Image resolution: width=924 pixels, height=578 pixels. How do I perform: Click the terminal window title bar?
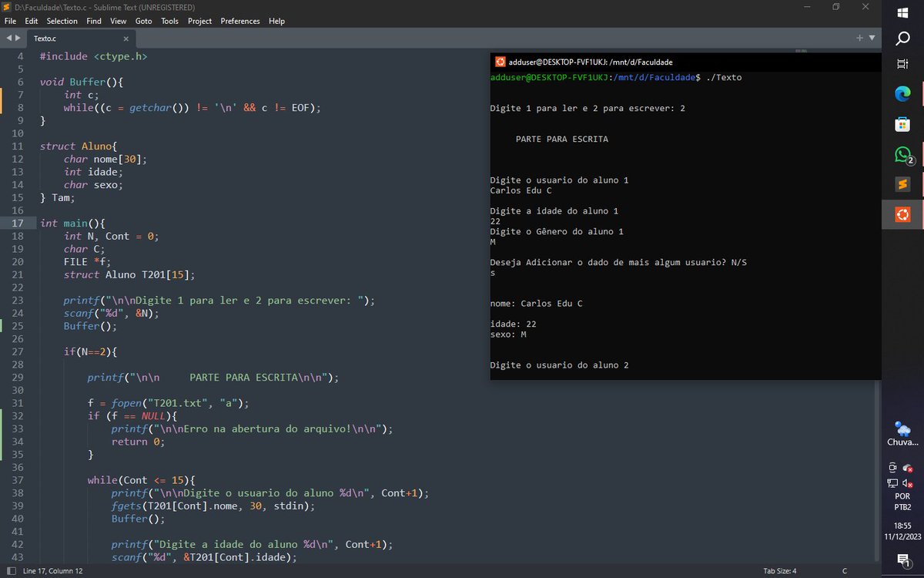tap(685, 62)
